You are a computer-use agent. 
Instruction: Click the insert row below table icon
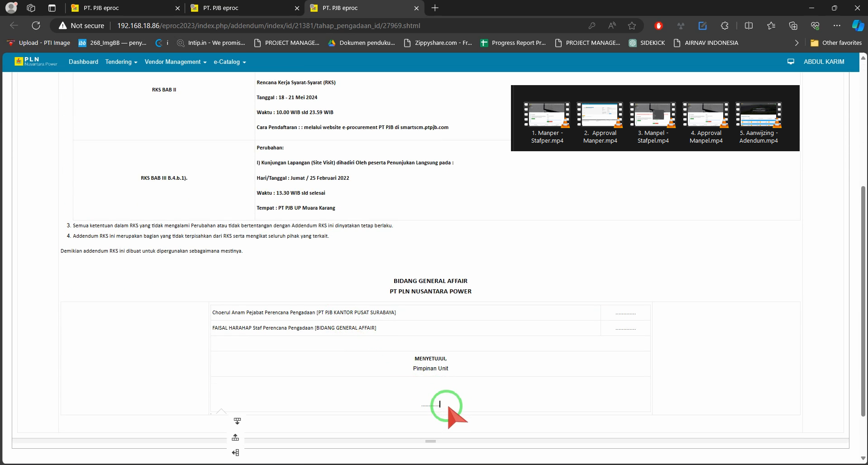click(237, 421)
